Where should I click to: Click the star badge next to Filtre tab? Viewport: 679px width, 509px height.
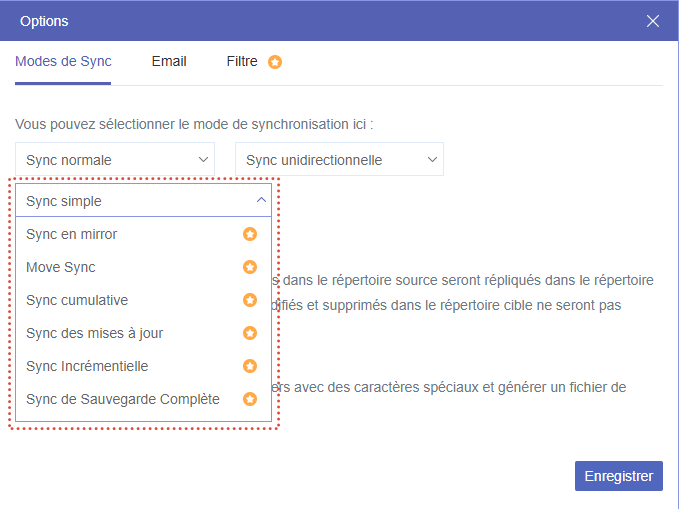pos(275,62)
